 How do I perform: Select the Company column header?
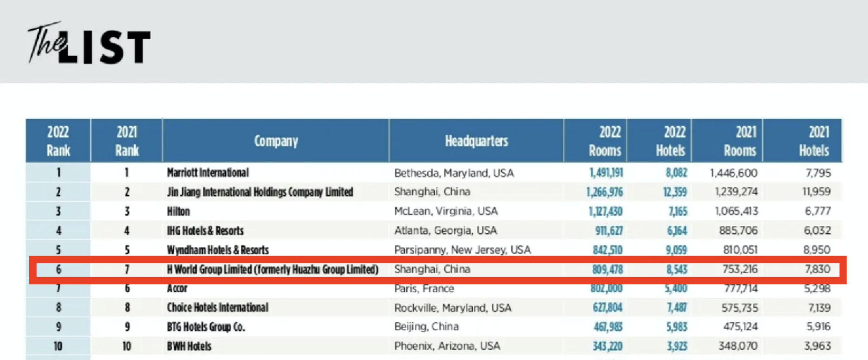tap(276, 141)
